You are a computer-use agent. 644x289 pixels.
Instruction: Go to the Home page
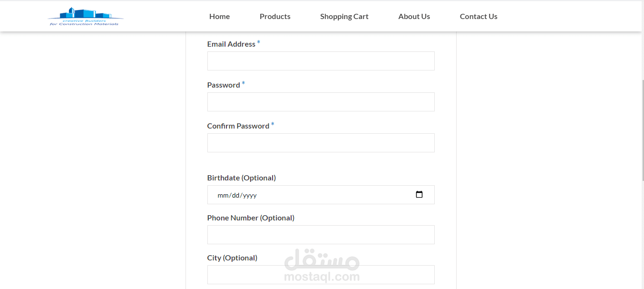pos(219,16)
